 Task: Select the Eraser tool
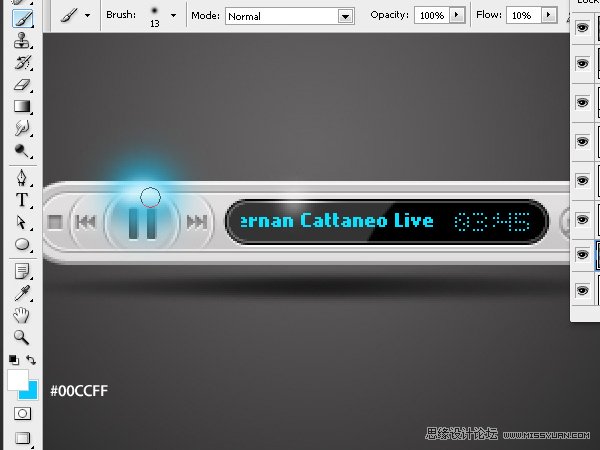[22, 84]
